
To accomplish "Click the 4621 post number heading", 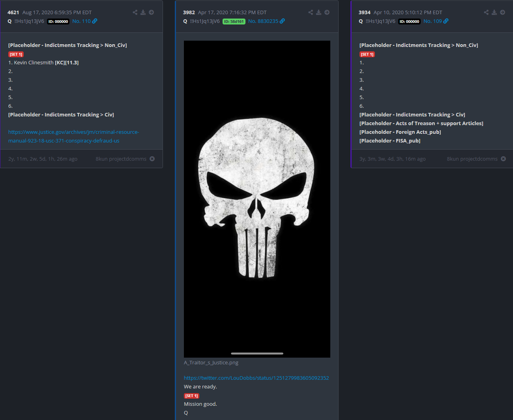I will [13, 13].
